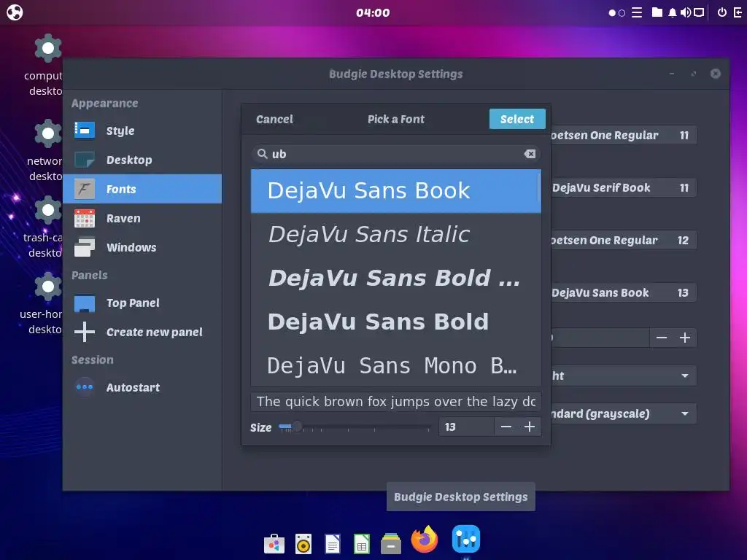
Task: Click Create new panel
Action: [142, 332]
